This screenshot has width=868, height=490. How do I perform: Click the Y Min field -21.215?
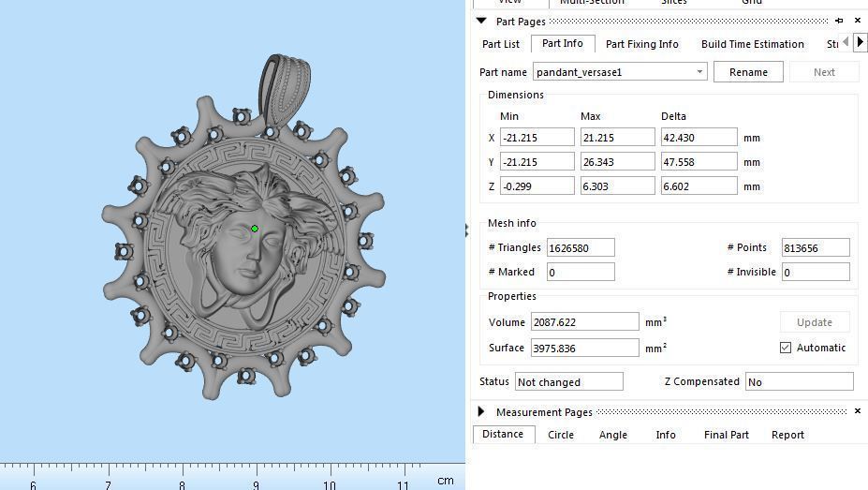tap(537, 162)
